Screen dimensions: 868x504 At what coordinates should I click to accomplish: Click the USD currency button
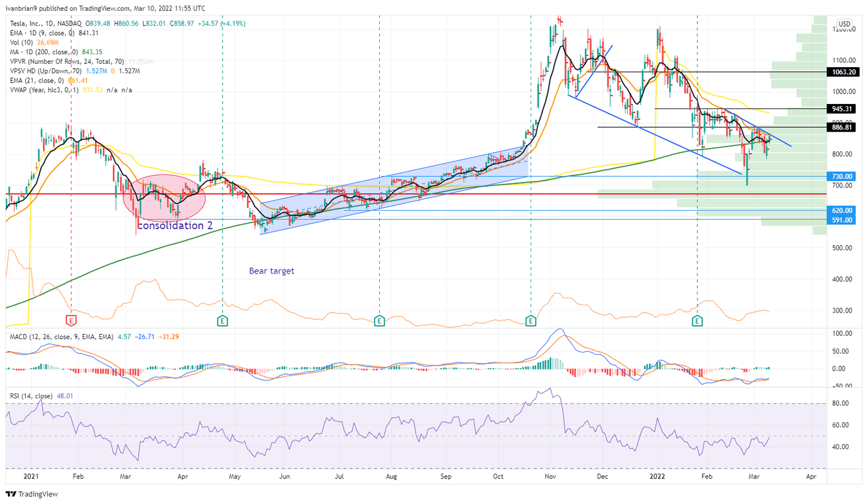pyautogui.click(x=844, y=24)
